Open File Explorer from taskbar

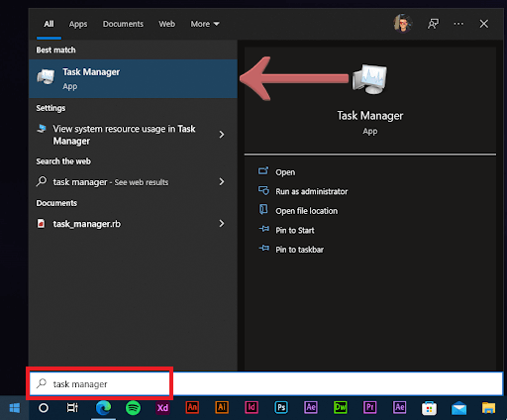pyautogui.click(x=488, y=408)
